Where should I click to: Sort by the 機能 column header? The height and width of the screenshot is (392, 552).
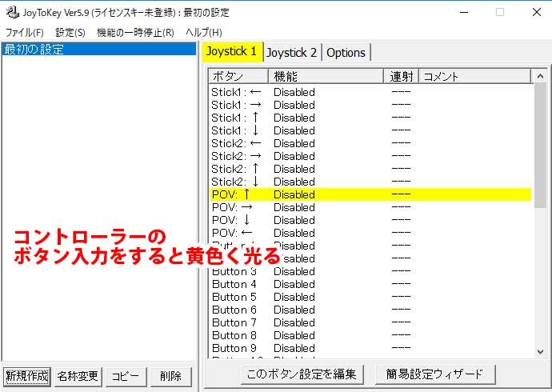[326, 76]
